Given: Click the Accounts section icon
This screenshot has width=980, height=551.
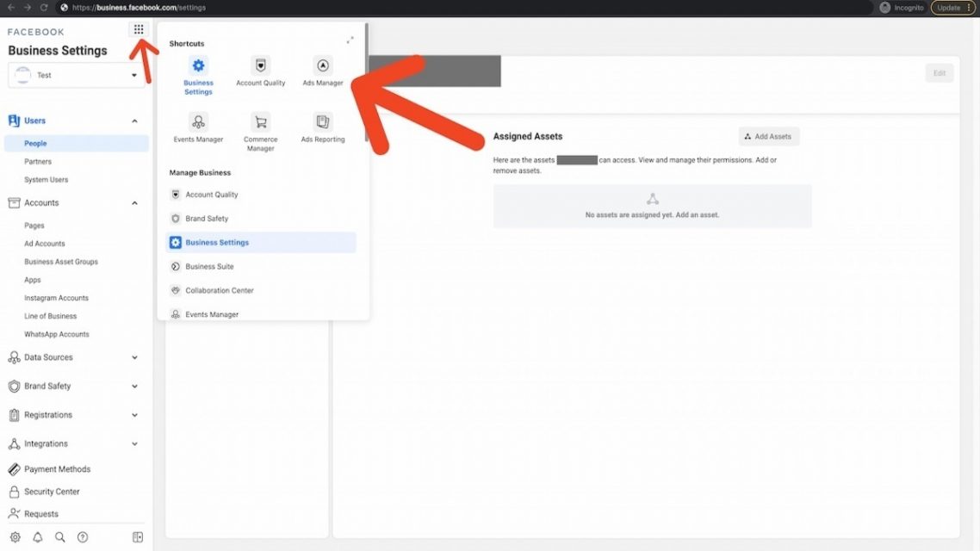Looking at the screenshot, I should click(14, 202).
